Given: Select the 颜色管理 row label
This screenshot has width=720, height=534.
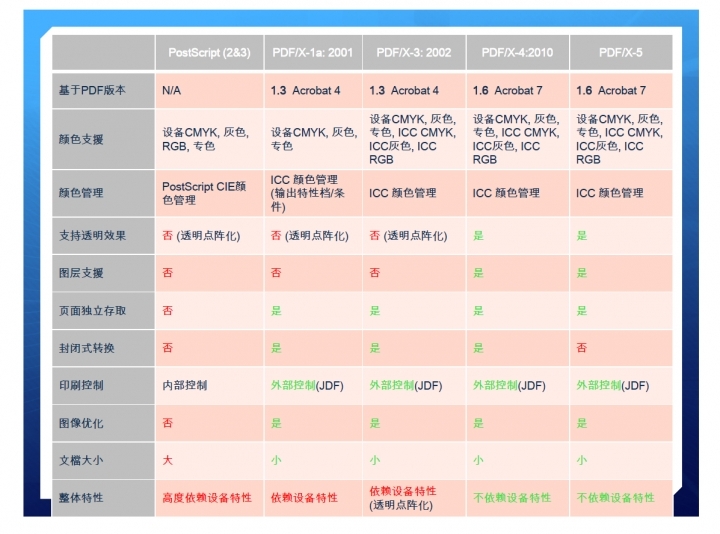Looking at the screenshot, I should [x=81, y=193].
